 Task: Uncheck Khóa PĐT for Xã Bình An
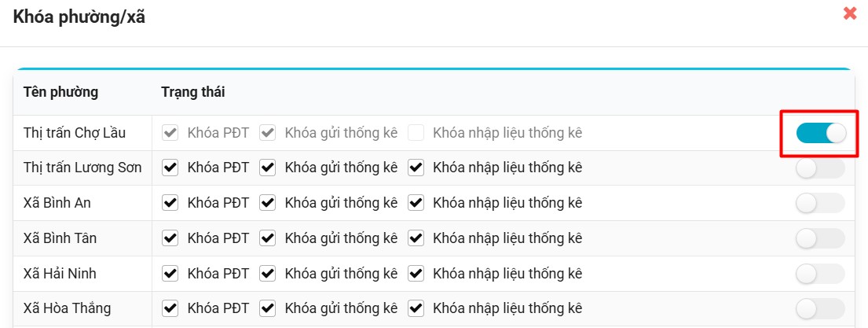click(x=170, y=203)
